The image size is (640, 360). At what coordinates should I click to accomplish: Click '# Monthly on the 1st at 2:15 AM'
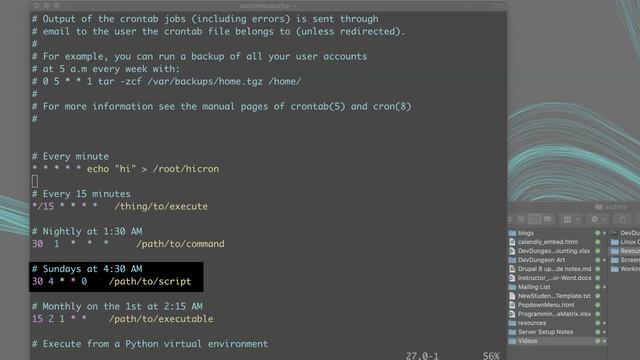[117, 307]
